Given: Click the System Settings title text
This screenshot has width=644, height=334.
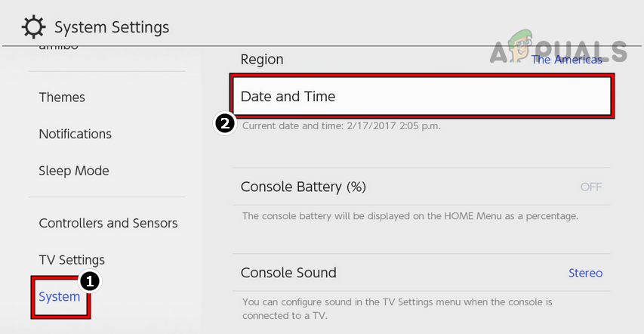Looking at the screenshot, I should coord(112,28).
